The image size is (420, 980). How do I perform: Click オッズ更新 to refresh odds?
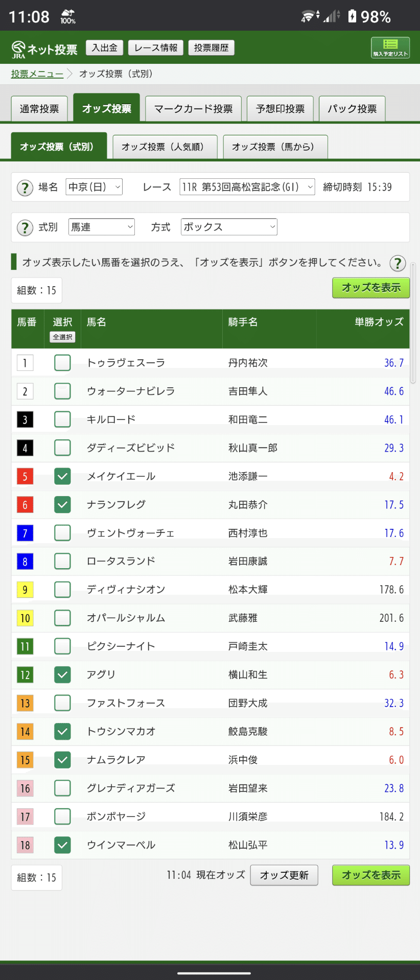point(284,875)
